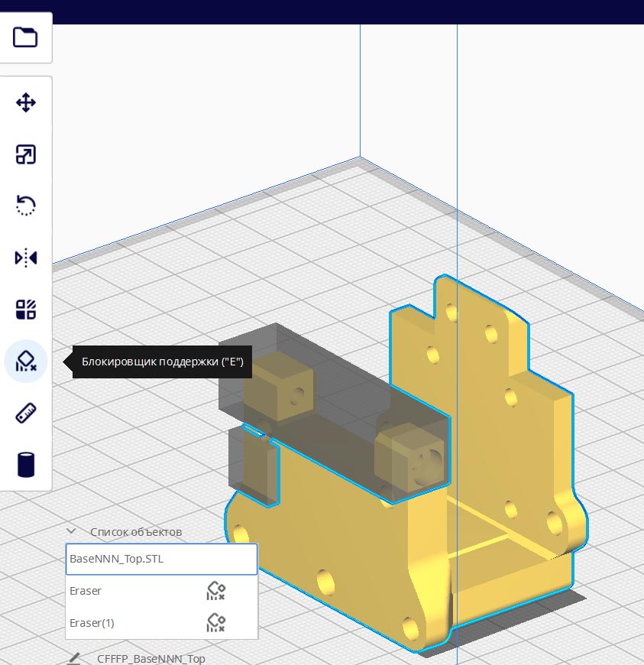Image resolution: width=644 pixels, height=665 pixels.
Task: Select the Scale tool
Action: coord(26,155)
